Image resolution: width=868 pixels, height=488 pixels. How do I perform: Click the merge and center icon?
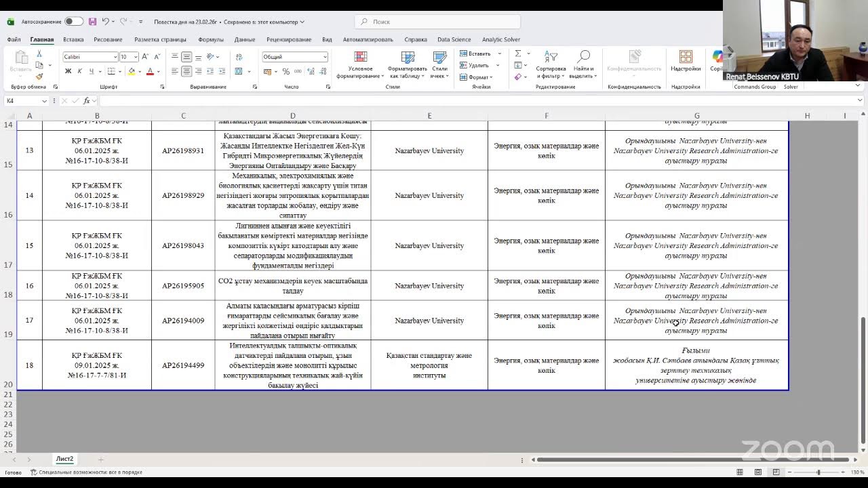[239, 71]
